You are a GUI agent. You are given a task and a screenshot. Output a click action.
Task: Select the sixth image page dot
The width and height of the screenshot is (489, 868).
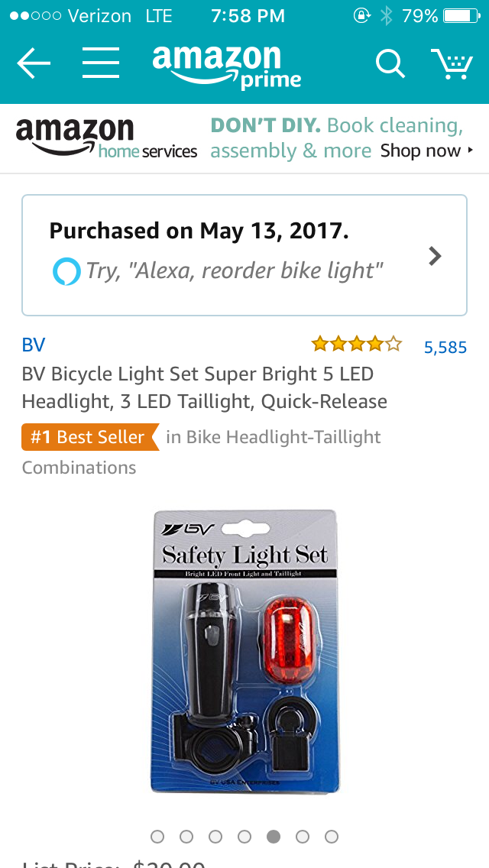303,837
